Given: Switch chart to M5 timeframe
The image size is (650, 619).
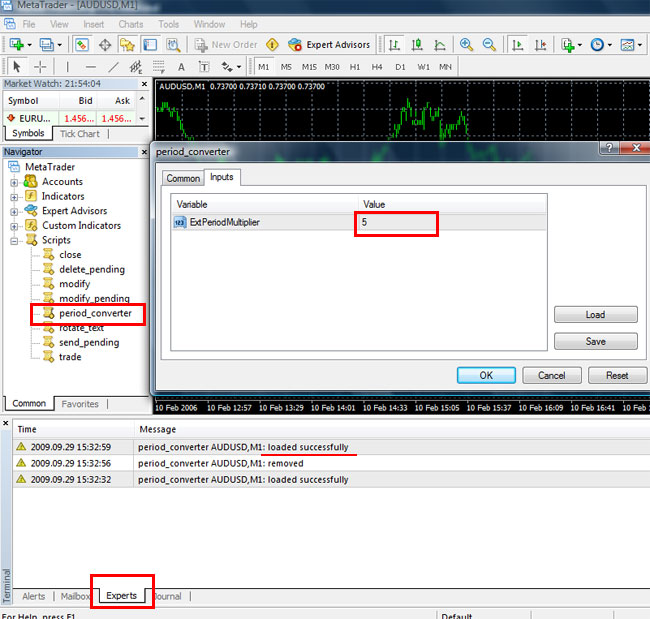Looking at the screenshot, I should pyautogui.click(x=286, y=67).
